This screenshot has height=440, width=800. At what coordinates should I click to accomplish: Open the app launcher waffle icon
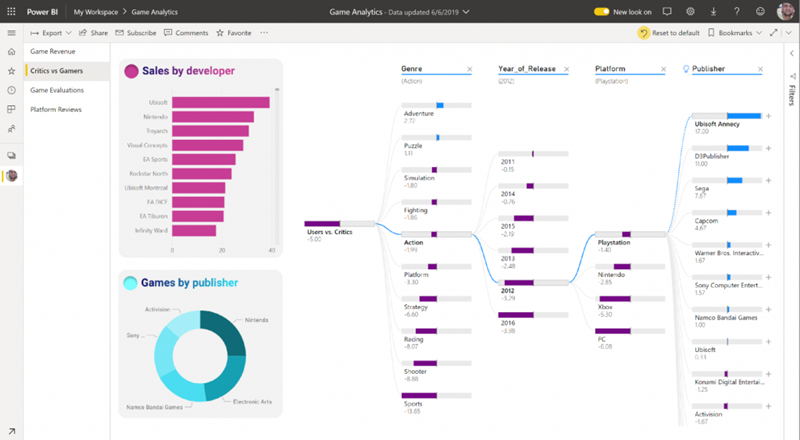[x=11, y=11]
